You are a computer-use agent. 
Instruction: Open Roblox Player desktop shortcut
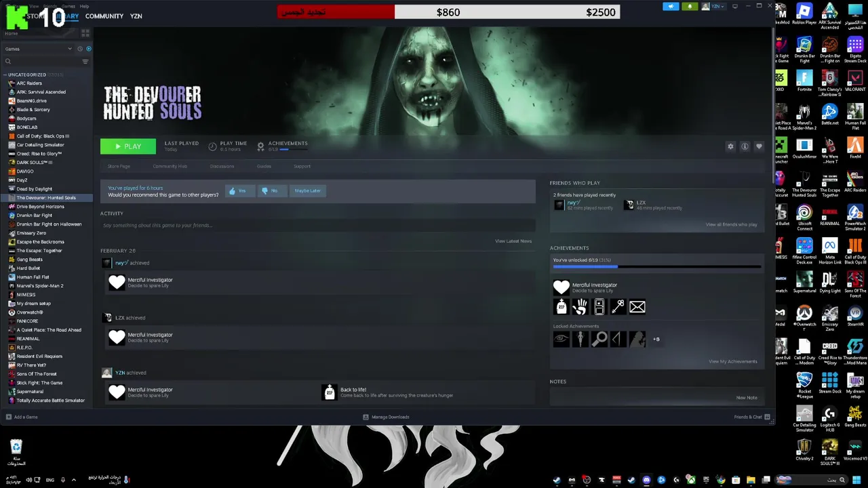[804, 14]
